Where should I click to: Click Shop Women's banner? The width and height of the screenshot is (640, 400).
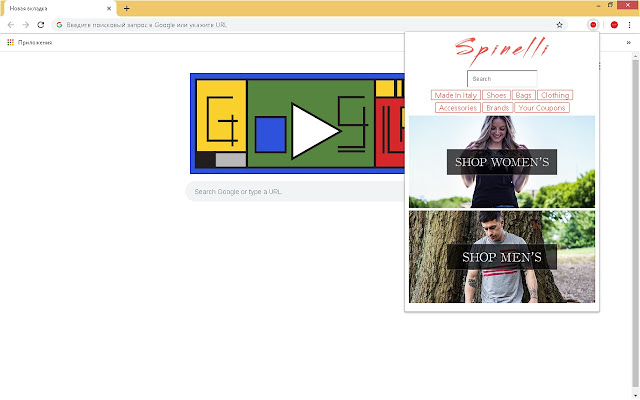coord(502,162)
